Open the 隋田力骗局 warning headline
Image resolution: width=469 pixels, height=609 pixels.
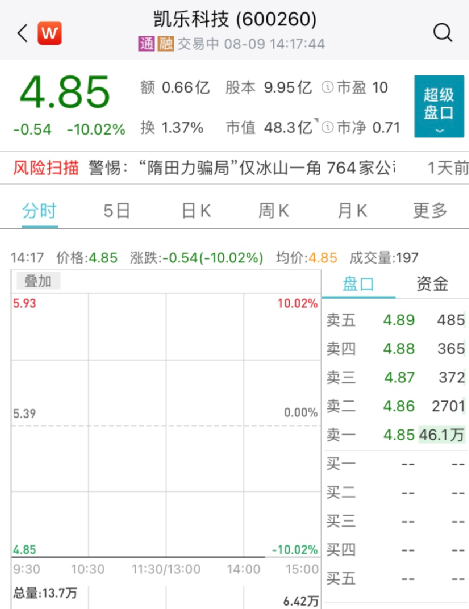(x=243, y=168)
